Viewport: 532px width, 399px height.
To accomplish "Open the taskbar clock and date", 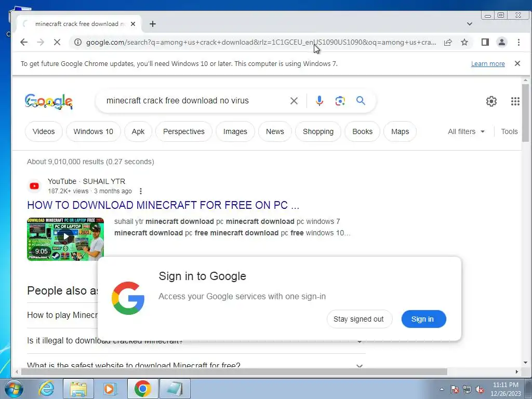I will click(x=506, y=389).
